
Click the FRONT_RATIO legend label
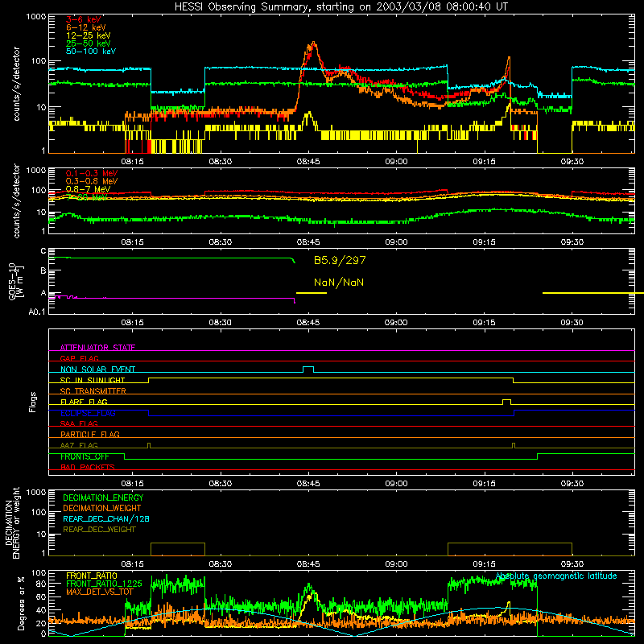point(92,576)
